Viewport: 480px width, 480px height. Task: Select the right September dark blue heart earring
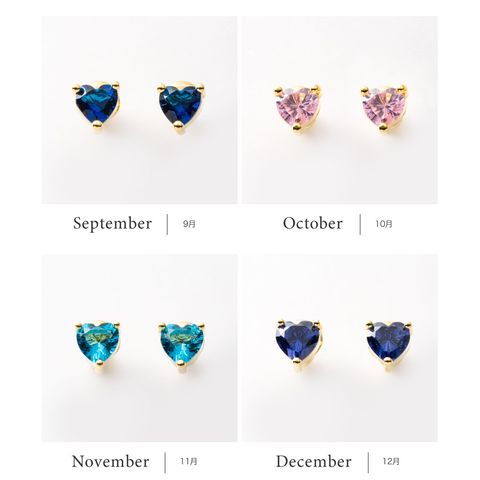pyautogui.click(x=181, y=106)
